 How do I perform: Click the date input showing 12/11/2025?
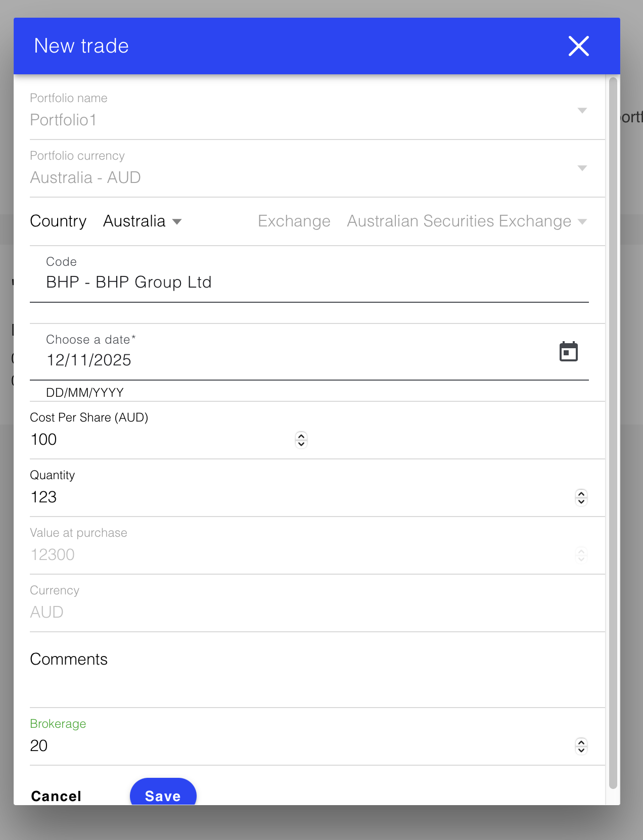coord(293,360)
